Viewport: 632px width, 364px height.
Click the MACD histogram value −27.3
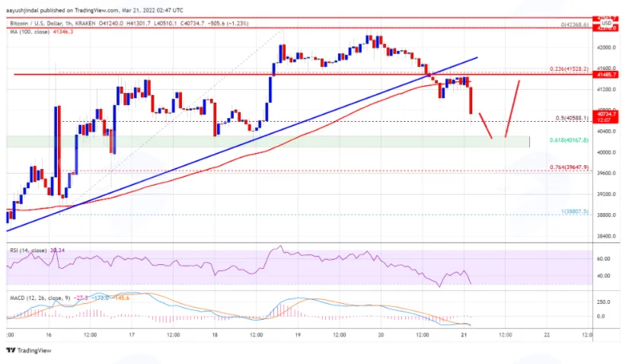click(x=81, y=298)
